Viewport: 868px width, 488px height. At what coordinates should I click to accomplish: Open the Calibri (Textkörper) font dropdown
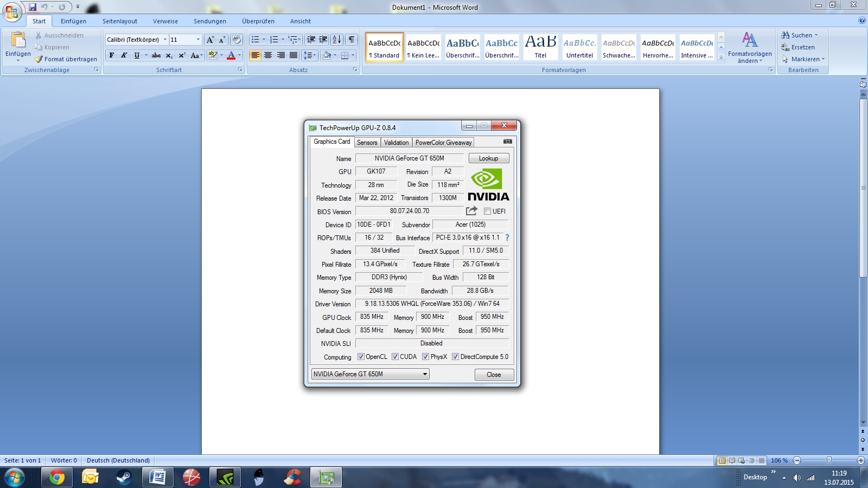(x=165, y=40)
